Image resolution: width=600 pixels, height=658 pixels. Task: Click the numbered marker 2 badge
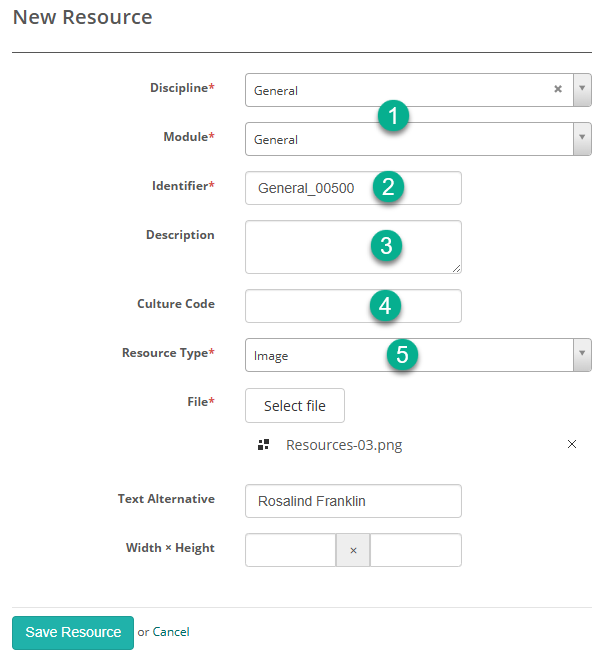389,187
